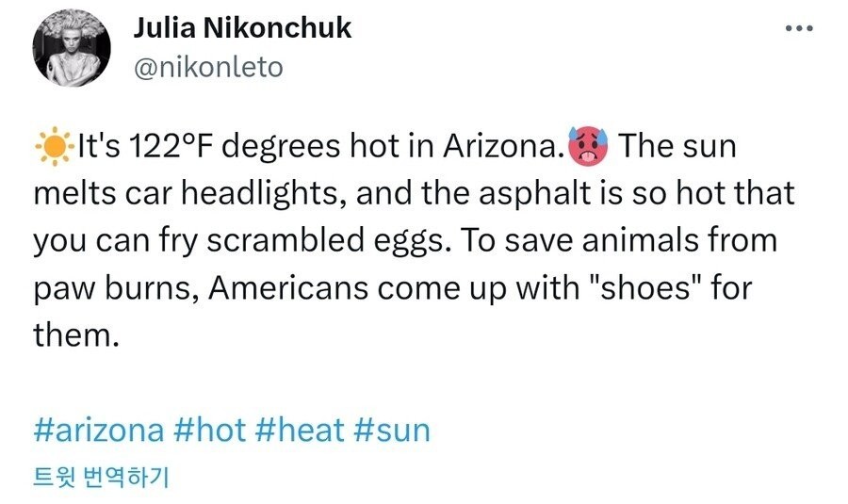Screen dimensions: 848x504
Task: Visit the #sun hashtag
Action: pos(392,431)
